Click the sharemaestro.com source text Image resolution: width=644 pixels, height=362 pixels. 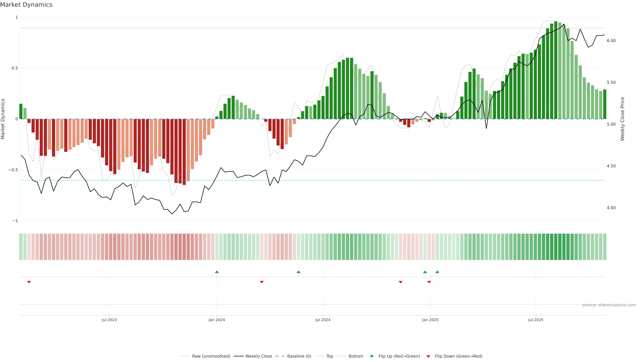[x=609, y=305]
